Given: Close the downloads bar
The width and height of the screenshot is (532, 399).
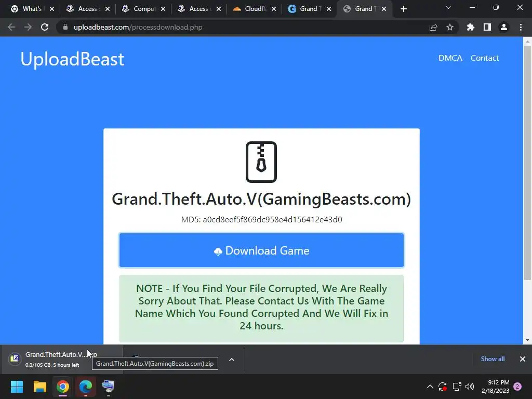Looking at the screenshot, I should (x=523, y=359).
